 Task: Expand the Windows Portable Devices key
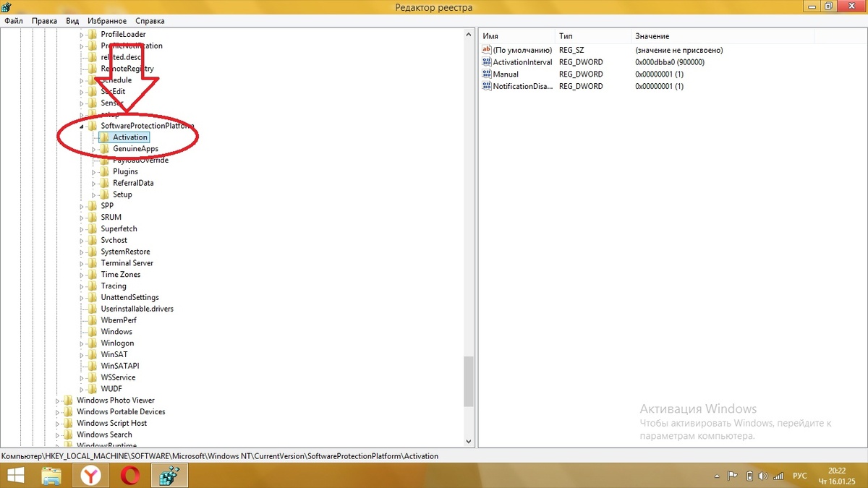[58, 412]
